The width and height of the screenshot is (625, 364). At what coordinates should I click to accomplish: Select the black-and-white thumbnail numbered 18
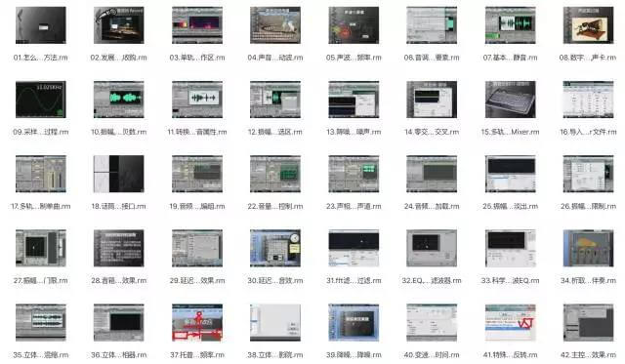click(119, 174)
